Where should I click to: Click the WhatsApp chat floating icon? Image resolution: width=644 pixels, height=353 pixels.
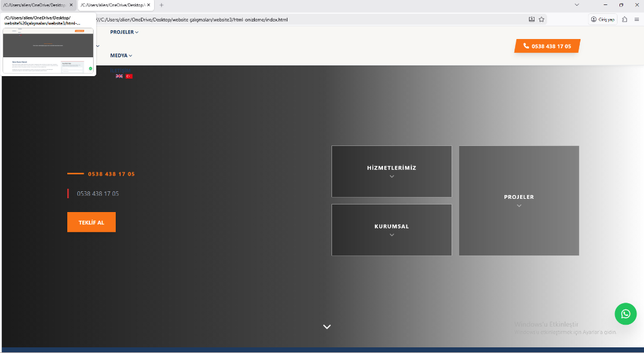[625, 313]
